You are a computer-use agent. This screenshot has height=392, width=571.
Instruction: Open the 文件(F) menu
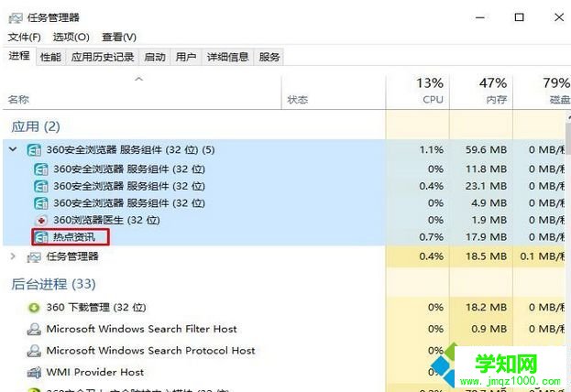pos(24,37)
